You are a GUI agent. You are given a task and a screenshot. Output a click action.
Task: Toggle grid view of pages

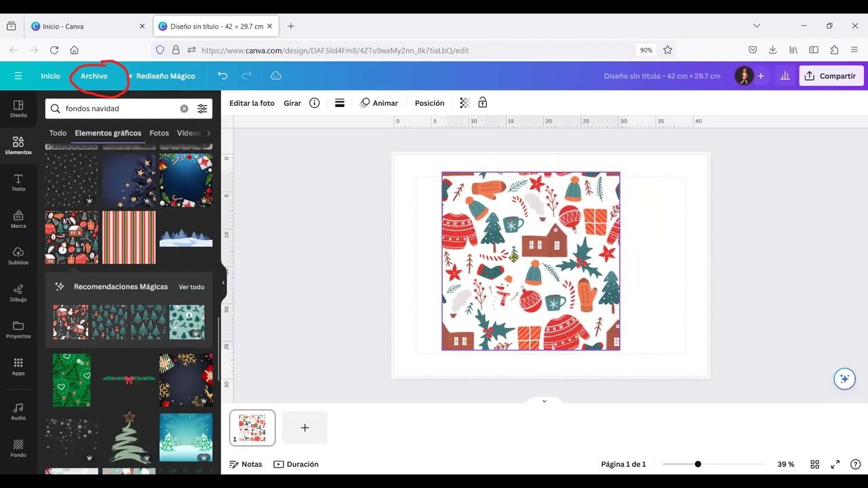click(x=815, y=464)
